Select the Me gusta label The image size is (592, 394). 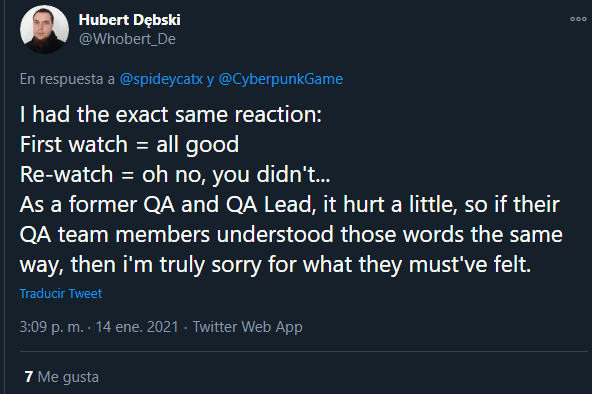(68, 377)
